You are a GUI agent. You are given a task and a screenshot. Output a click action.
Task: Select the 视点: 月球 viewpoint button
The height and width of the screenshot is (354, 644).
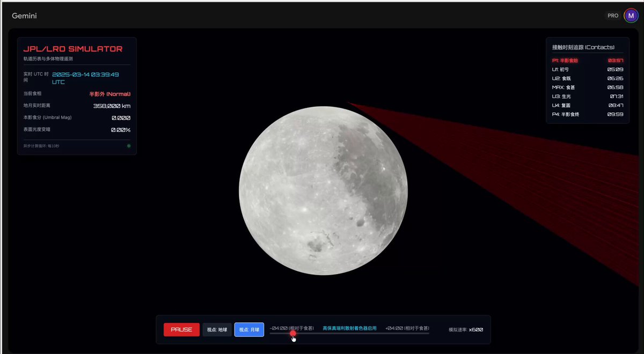click(x=249, y=329)
